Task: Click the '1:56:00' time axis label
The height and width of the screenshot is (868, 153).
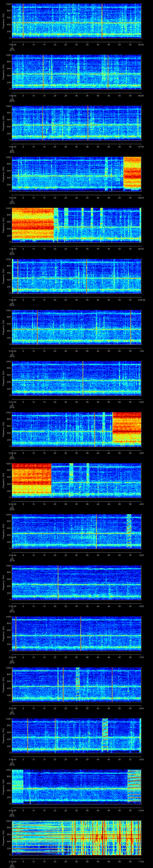Action: [x=12, y=147]
